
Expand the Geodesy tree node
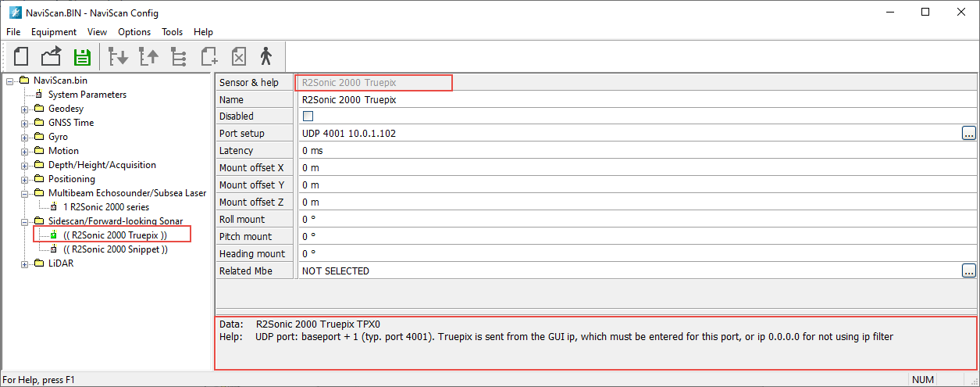coord(24,109)
